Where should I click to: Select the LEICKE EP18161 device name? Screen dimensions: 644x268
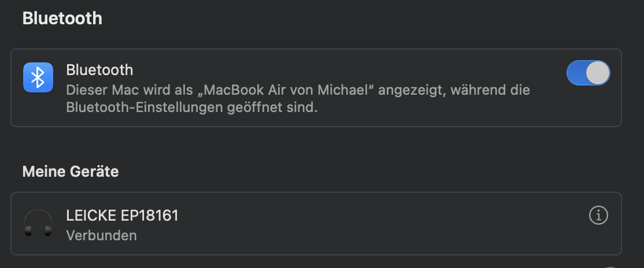(x=122, y=216)
